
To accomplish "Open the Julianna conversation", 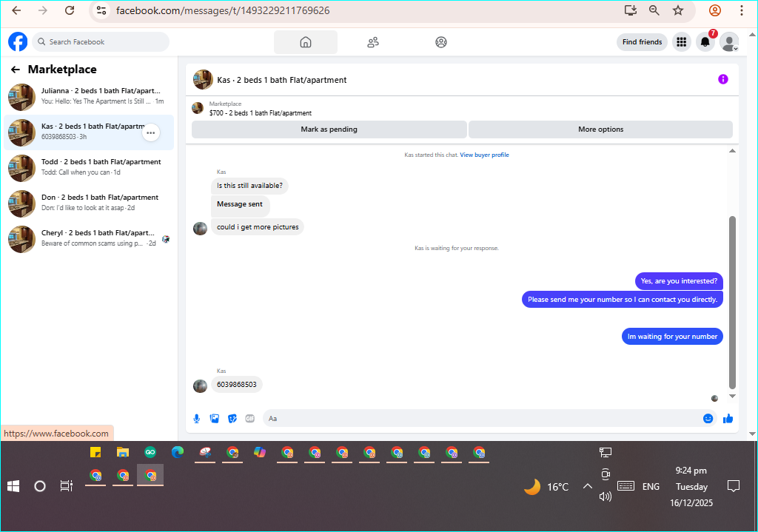I will [89, 97].
